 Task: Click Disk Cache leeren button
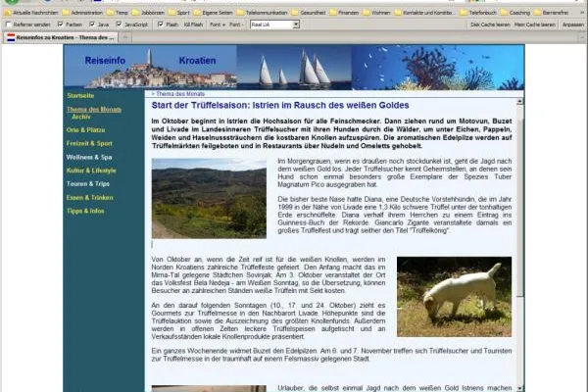coord(490,24)
